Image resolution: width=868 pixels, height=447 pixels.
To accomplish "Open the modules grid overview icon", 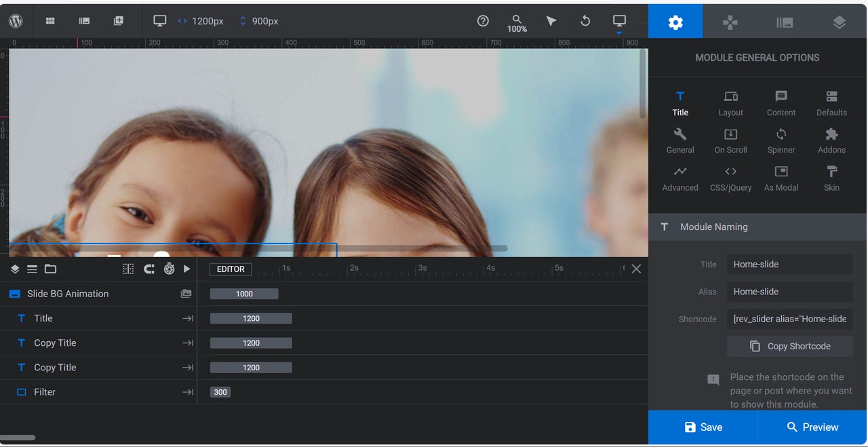I will click(x=50, y=21).
